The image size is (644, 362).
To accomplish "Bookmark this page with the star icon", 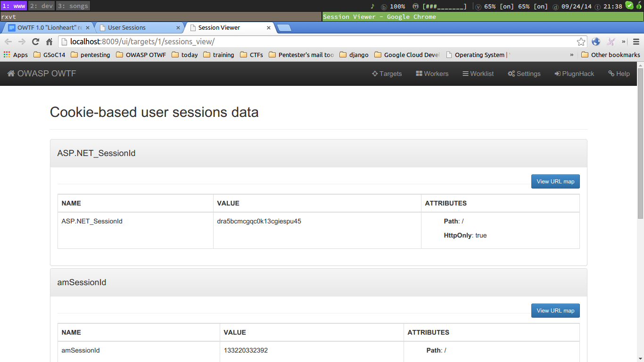I will [581, 41].
